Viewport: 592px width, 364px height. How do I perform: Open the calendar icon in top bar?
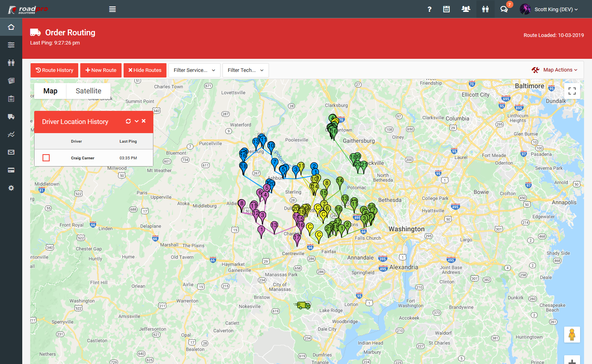(x=447, y=9)
